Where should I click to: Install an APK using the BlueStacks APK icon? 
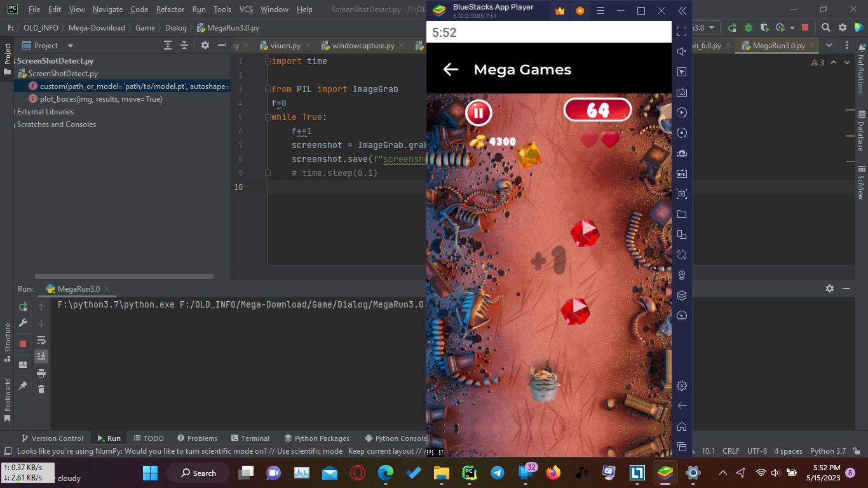tap(681, 173)
